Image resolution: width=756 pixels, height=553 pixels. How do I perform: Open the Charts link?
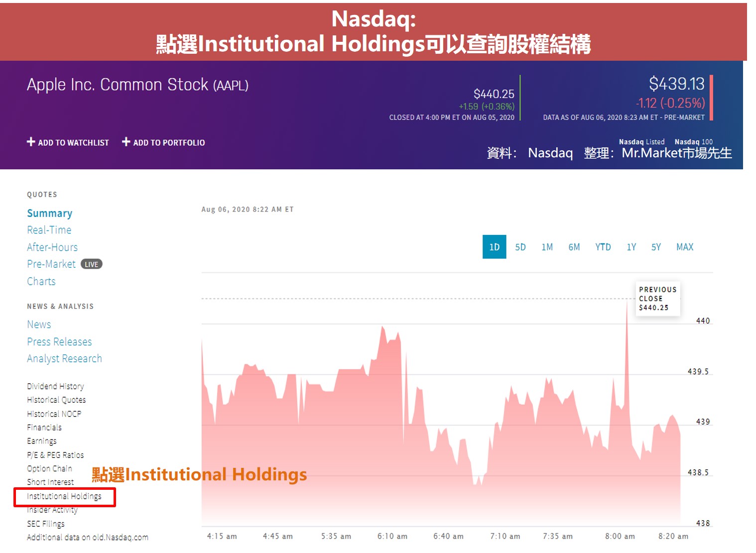coord(41,281)
